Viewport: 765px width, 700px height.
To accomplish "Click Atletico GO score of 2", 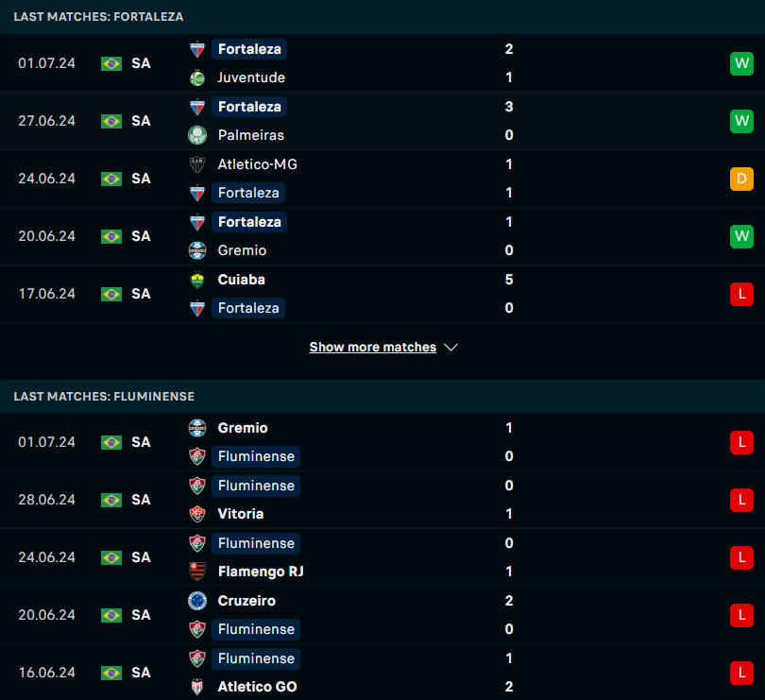I will click(x=509, y=687).
